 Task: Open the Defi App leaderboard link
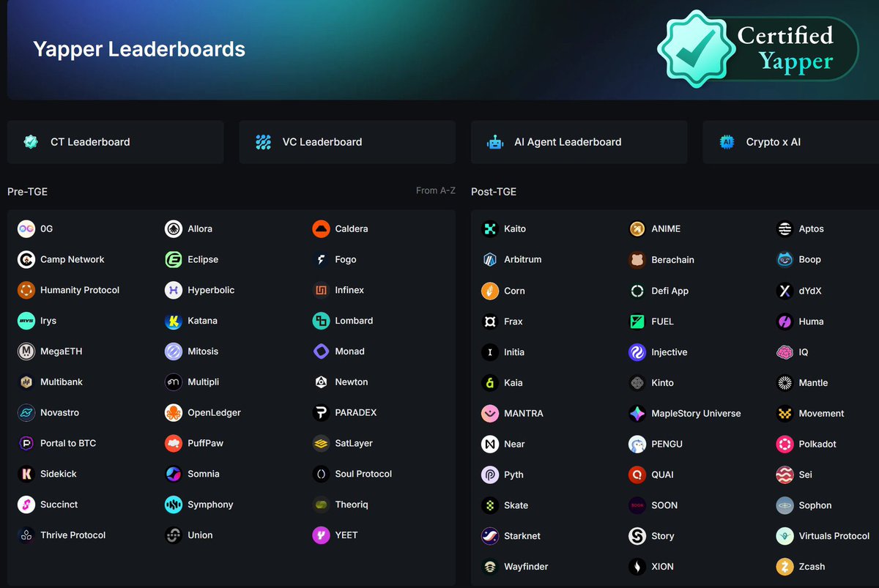pos(659,291)
